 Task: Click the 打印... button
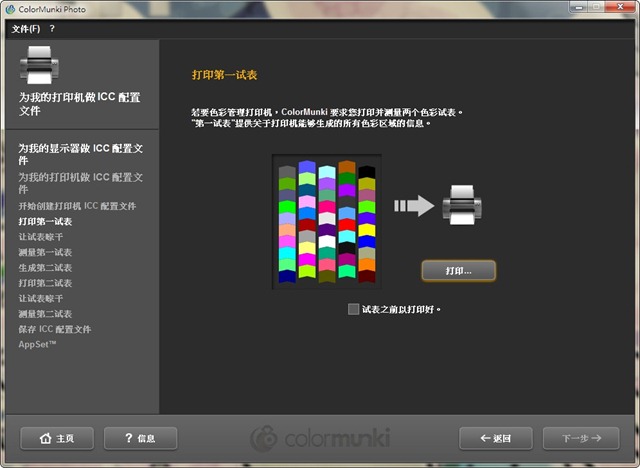(458, 271)
